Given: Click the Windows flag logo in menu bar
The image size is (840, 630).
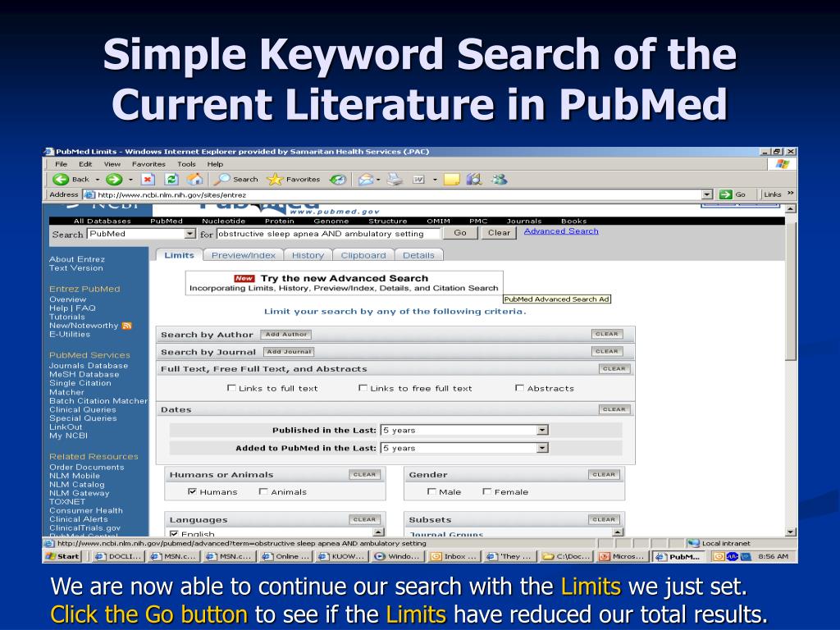Looking at the screenshot, I should click(x=782, y=164).
